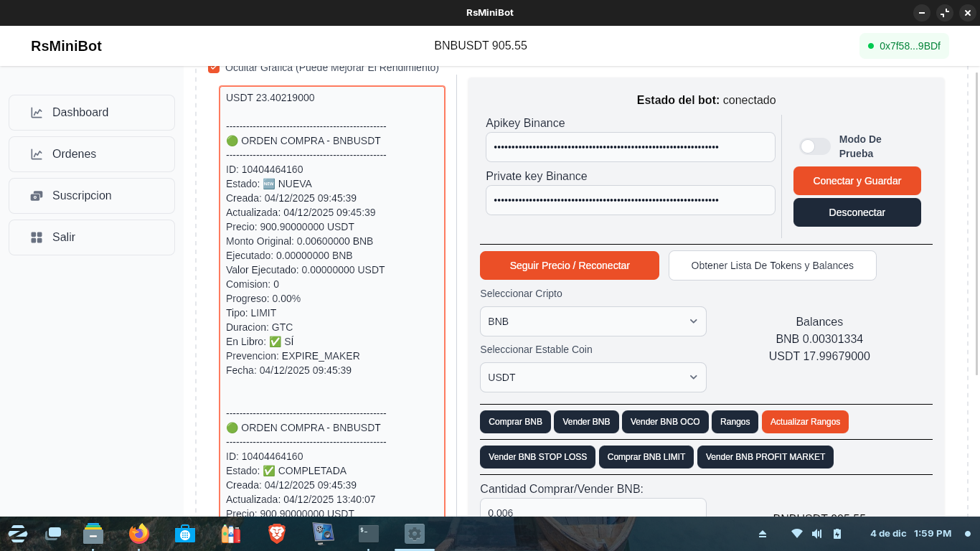The height and width of the screenshot is (551, 980).
Task: Open Firefox from the taskbar
Action: 138,533
